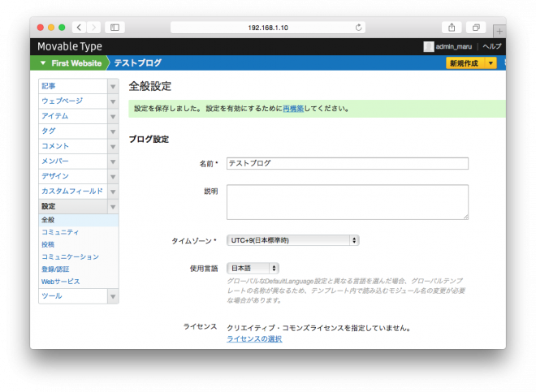Click the 再構築 link in notice
This screenshot has height=392, width=536.
point(293,108)
